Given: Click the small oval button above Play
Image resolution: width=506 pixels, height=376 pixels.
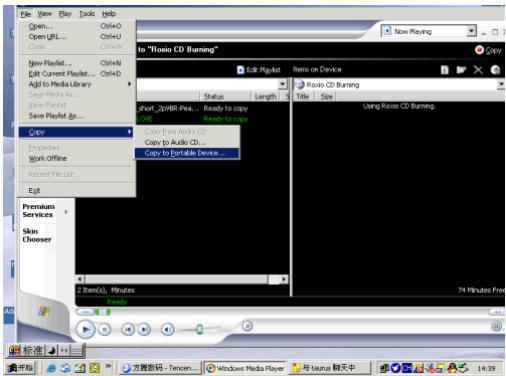Looking at the screenshot, I should (x=86, y=312).
